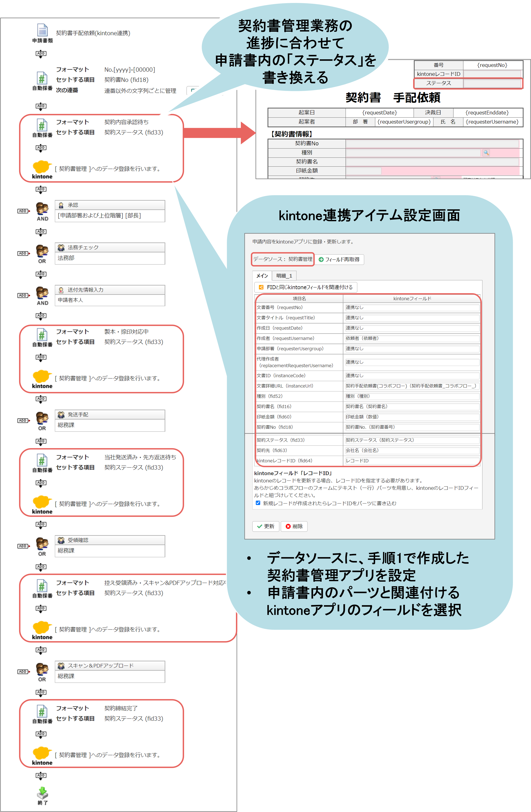Switch to the メイン tab
Screen dimensions: 531x812
(262, 276)
